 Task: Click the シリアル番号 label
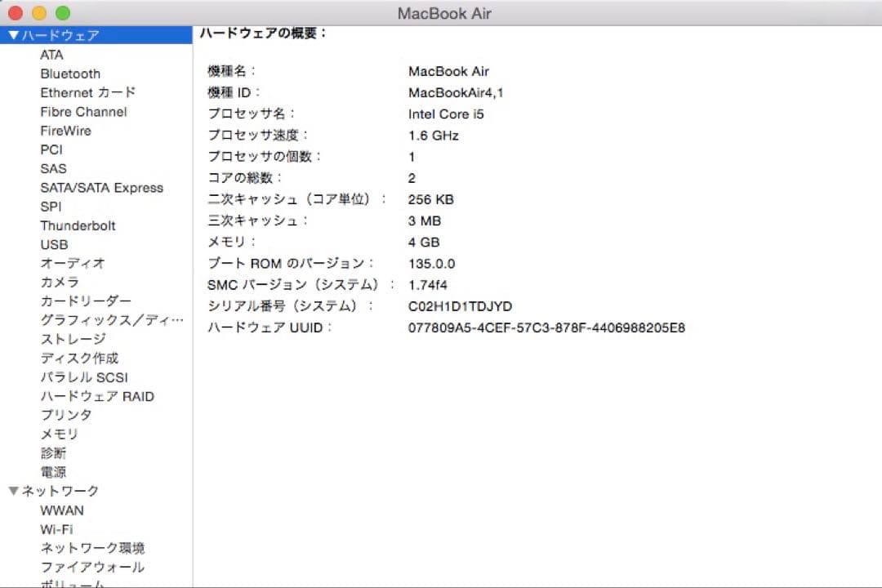(290, 306)
